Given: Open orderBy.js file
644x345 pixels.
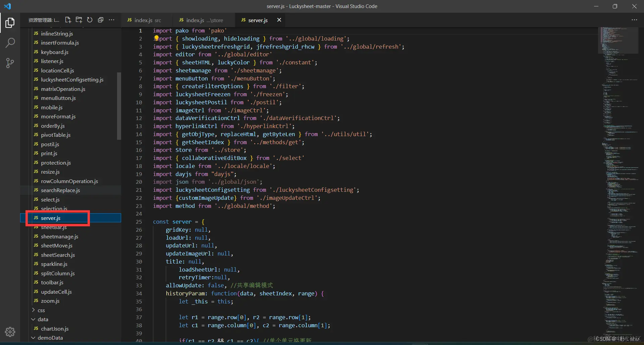Looking at the screenshot, I should [x=53, y=126].
